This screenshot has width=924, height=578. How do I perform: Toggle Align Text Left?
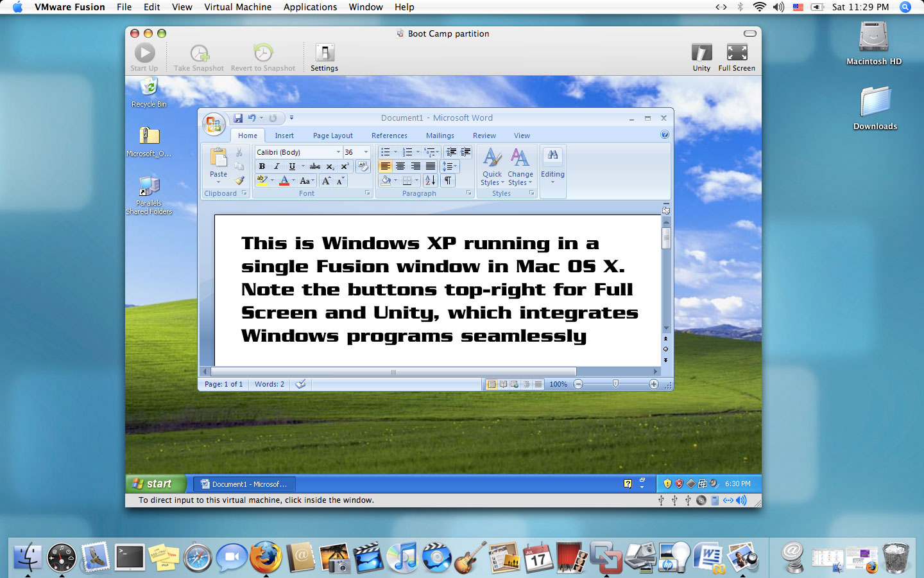click(x=385, y=166)
